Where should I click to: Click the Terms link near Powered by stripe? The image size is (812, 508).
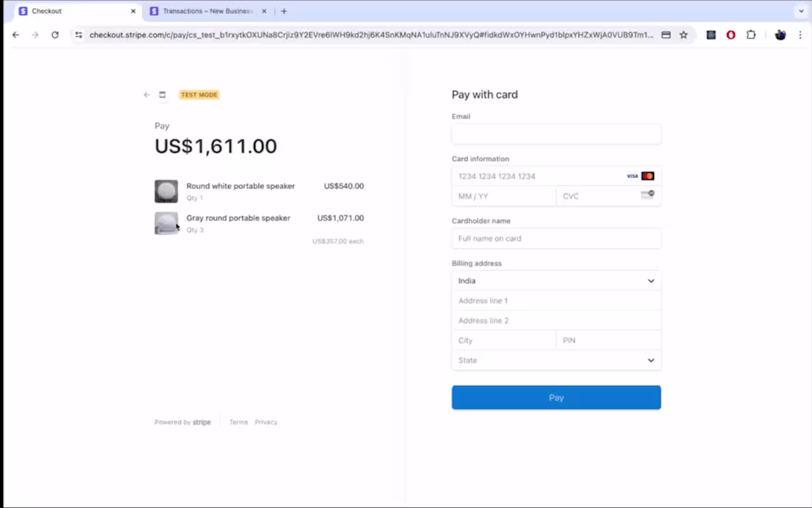tap(238, 422)
